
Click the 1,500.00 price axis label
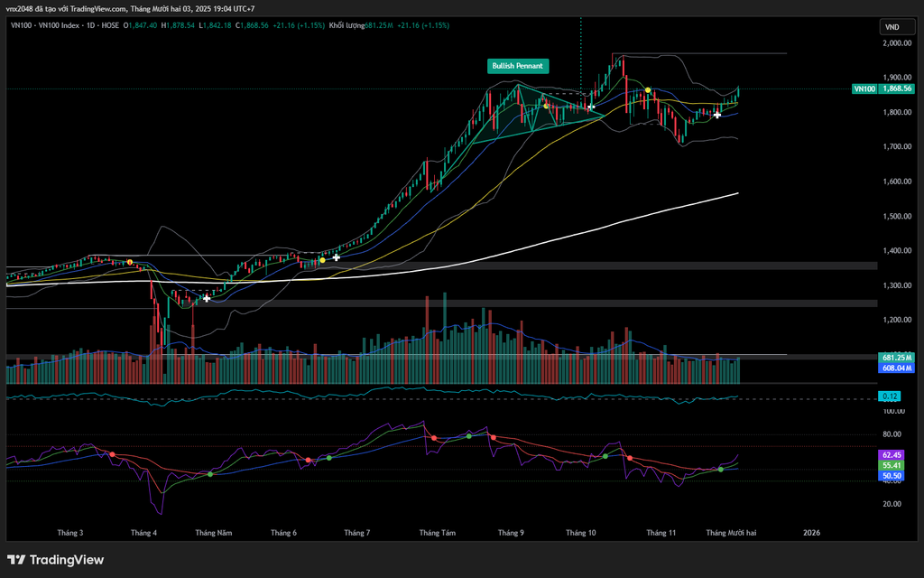coord(897,217)
